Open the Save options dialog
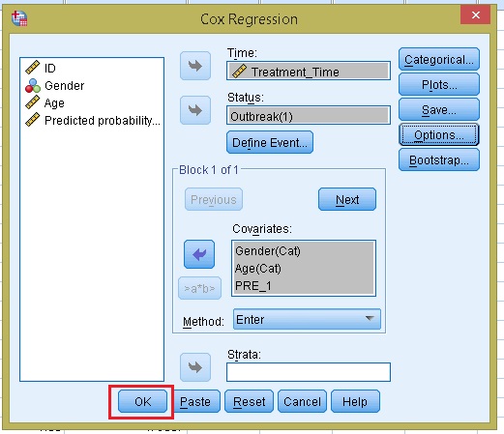Image resolution: width=504 pixels, height=434 pixels. click(x=439, y=109)
